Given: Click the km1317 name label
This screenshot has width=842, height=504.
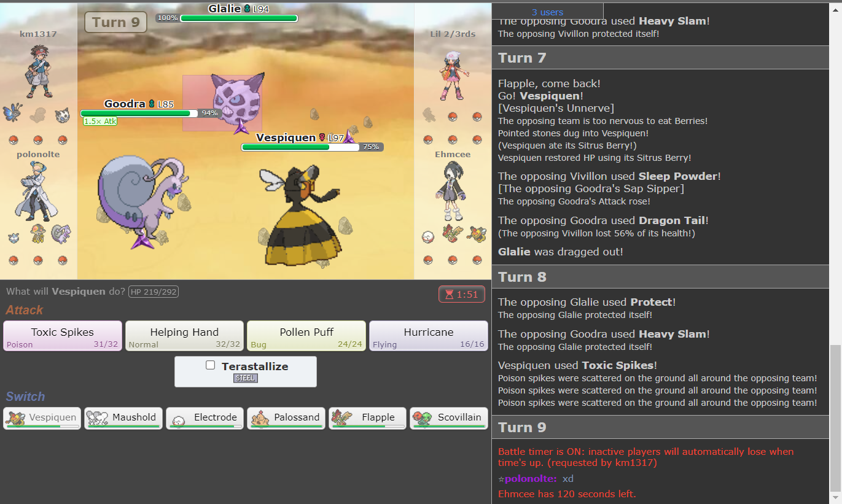Looking at the screenshot, I should (x=38, y=34).
